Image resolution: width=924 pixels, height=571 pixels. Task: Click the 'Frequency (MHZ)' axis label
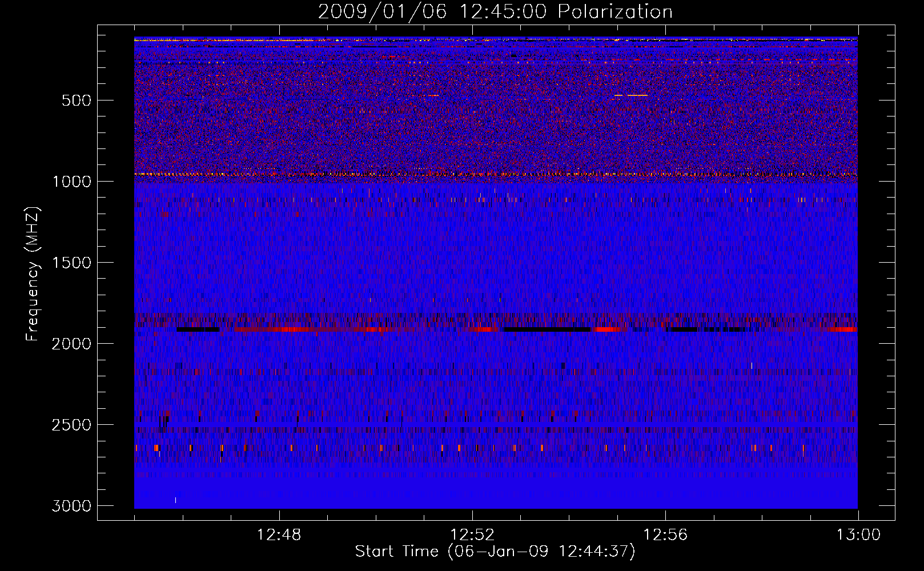pyautogui.click(x=33, y=274)
